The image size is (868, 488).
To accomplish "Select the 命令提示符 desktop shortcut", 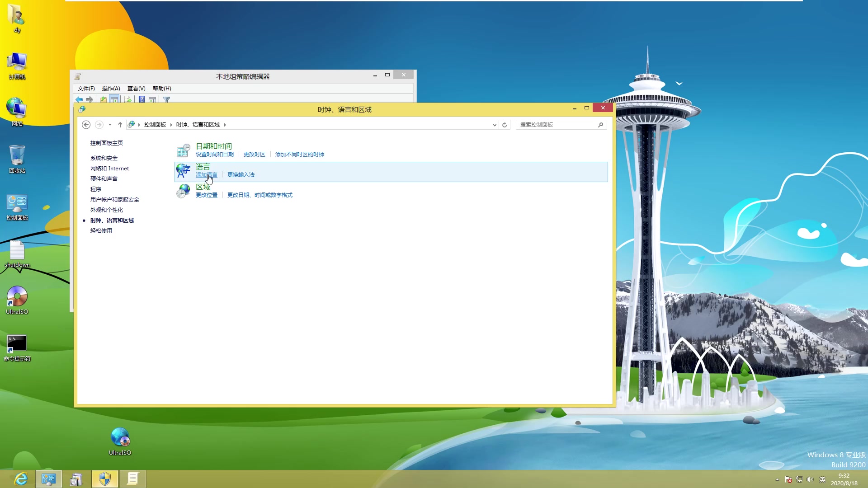I will [17, 348].
